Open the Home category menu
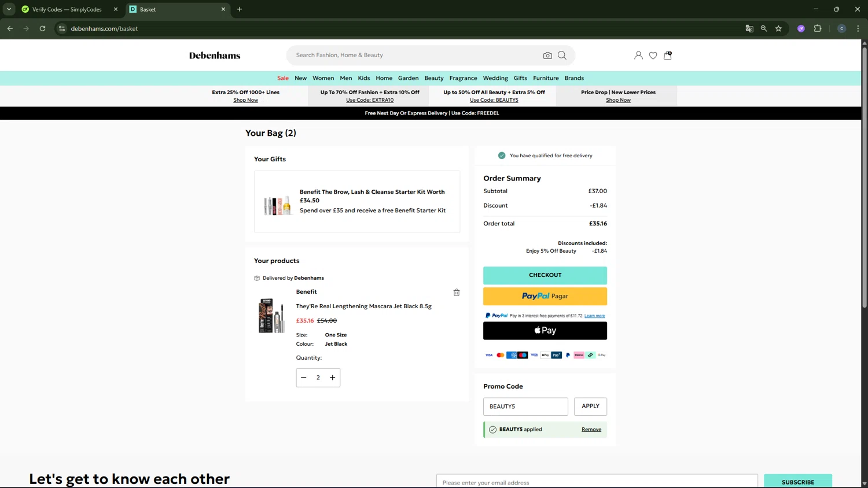This screenshot has height=488, width=868. (384, 78)
